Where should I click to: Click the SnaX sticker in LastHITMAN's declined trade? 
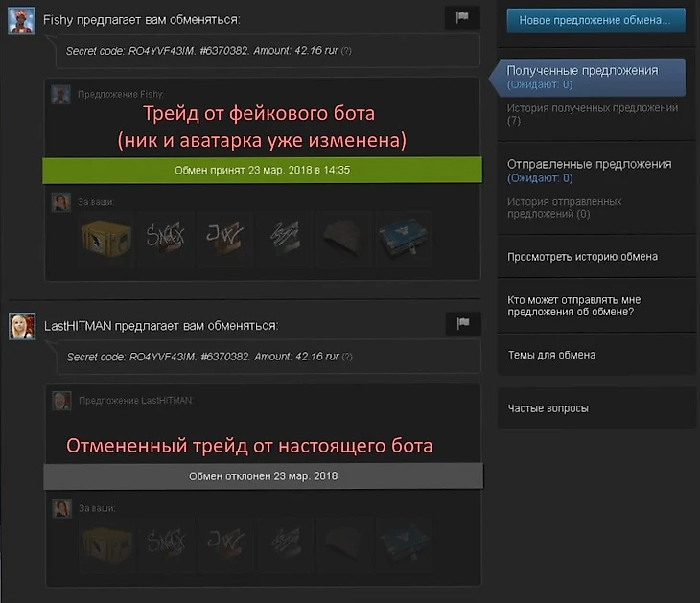(x=167, y=545)
